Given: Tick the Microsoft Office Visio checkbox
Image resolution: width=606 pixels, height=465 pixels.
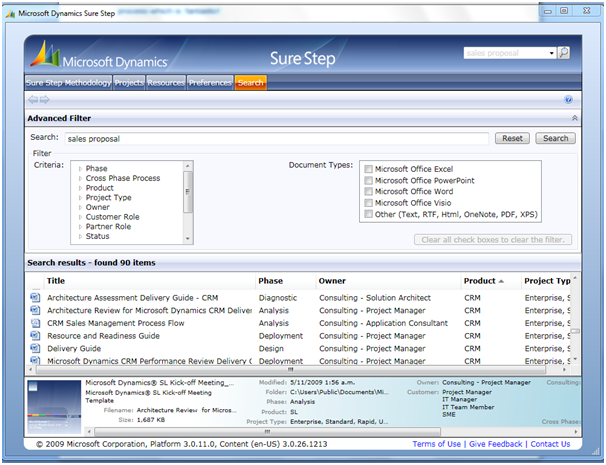Looking at the screenshot, I should point(369,202).
